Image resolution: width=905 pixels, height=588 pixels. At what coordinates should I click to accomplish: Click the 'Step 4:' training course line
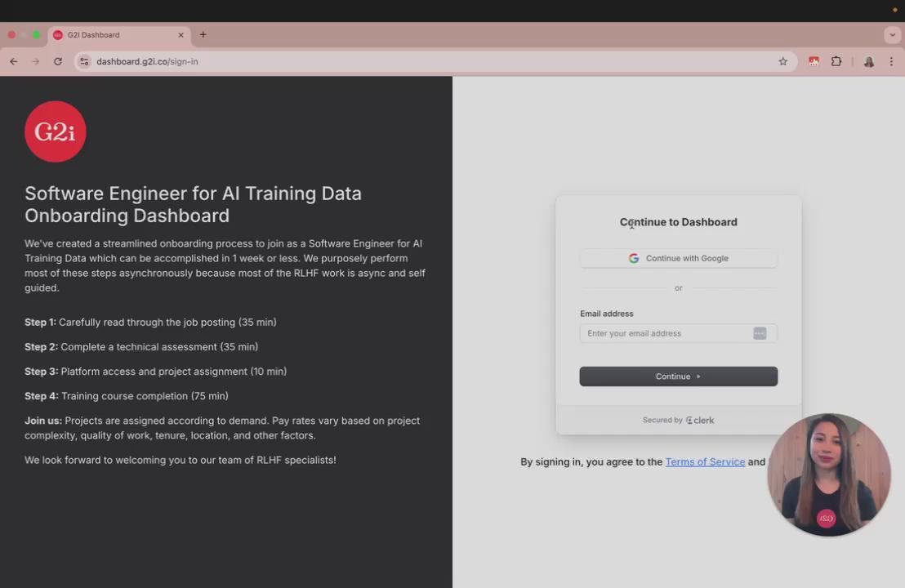coord(127,396)
